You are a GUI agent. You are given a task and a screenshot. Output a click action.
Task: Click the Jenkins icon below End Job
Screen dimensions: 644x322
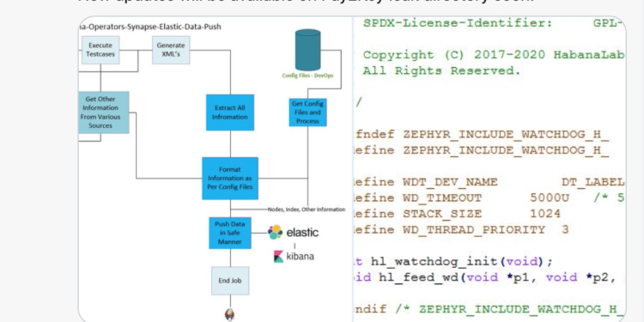tap(230, 314)
